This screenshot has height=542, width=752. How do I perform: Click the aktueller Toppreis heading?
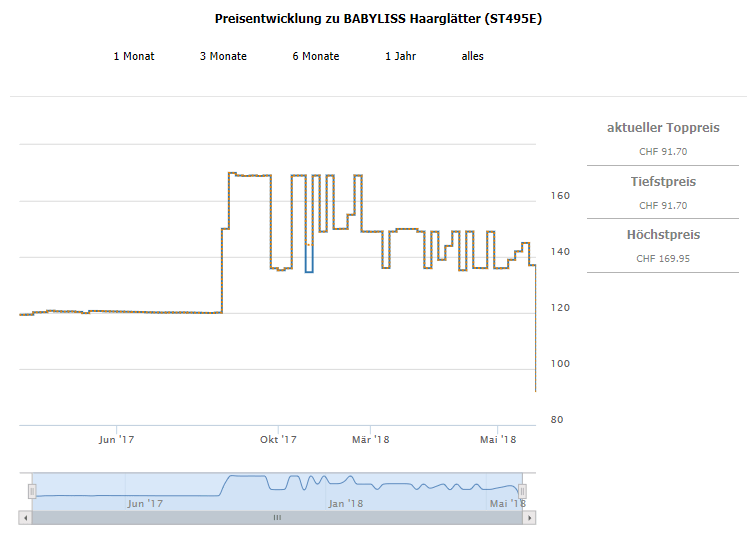(662, 128)
